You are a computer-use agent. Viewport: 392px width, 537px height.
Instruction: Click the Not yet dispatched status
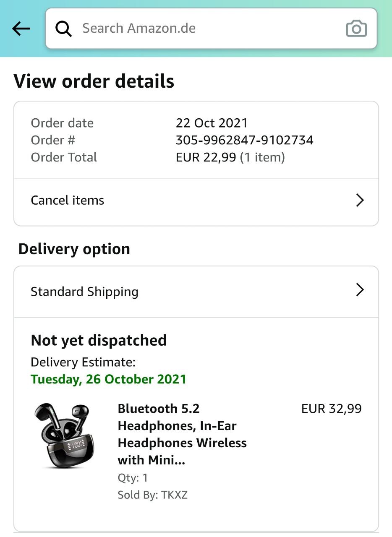pyautogui.click(x=99, y=340)
